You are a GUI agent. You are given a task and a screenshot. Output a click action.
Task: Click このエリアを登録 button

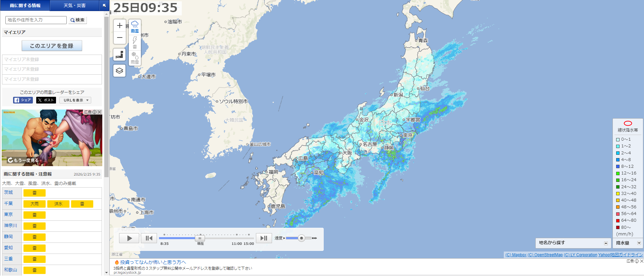(x=52, y=46)
